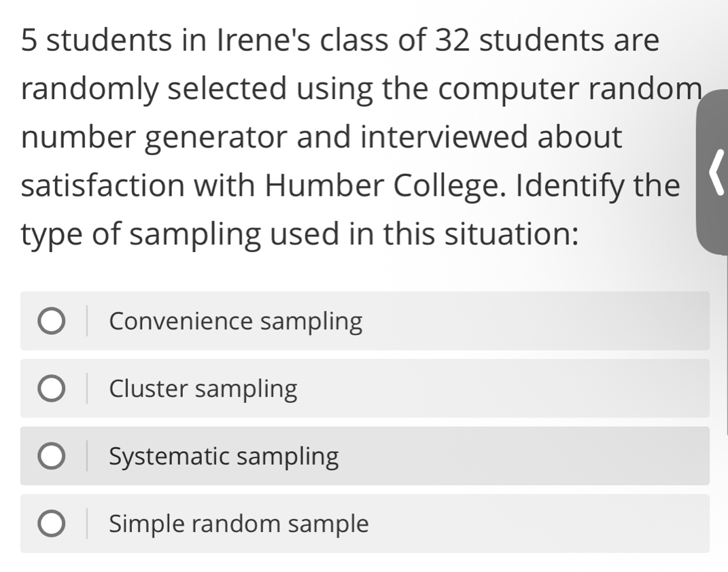Click the Simple random sample label text
This screenshot has width=728, height=572.
pyautogui.click(x=237, y=524)
